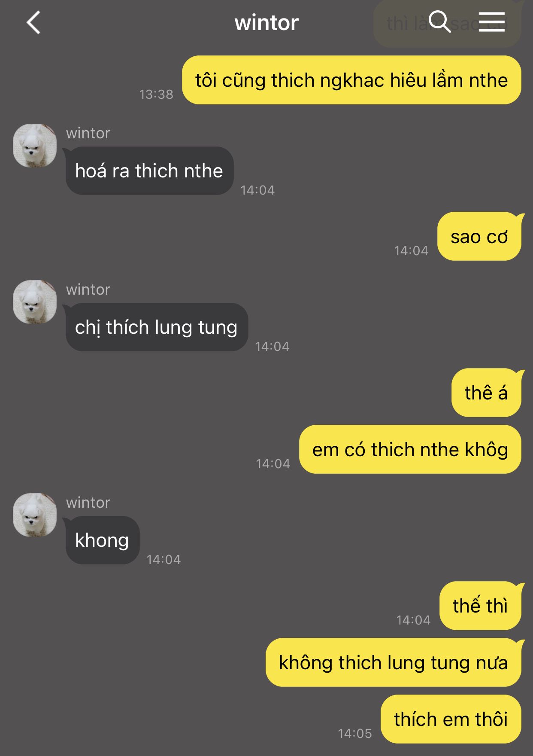Tap the sender name above 'khong'

tap(88, 503)
